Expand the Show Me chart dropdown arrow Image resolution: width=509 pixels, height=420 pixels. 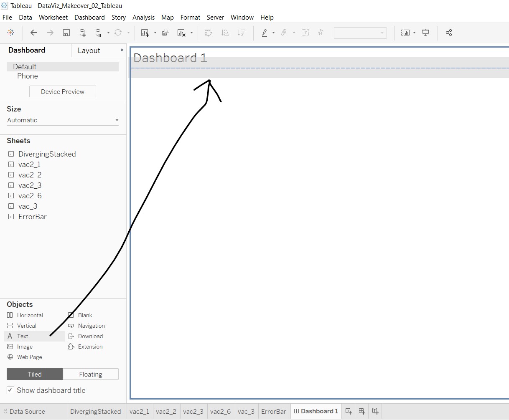pos(414,33)
